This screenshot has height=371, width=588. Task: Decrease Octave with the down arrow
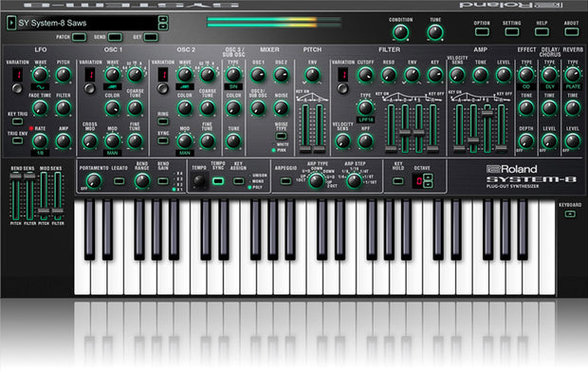pyautogui.click(x=429, y=185)
